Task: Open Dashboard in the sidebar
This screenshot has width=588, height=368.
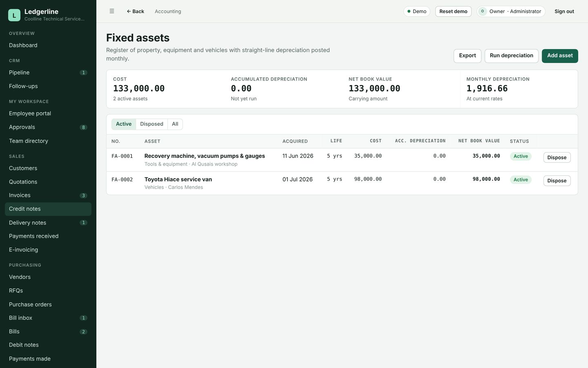Action: (x=48, y=45)
